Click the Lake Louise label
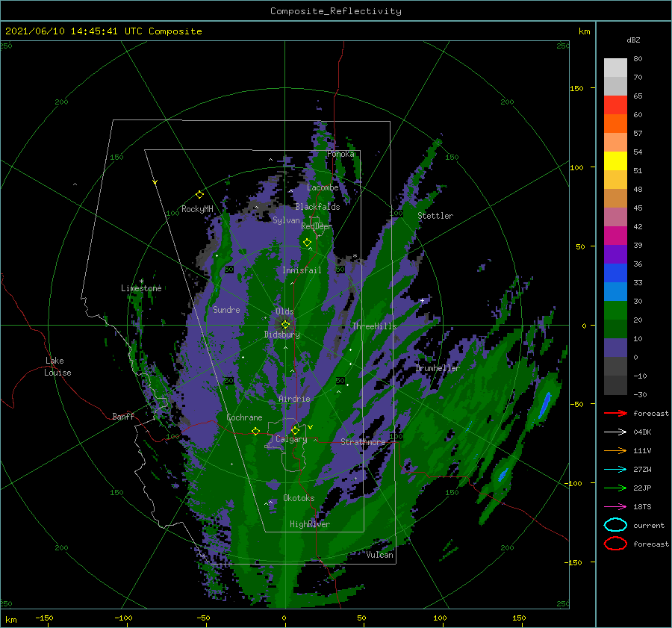 [x=57, y=367]
